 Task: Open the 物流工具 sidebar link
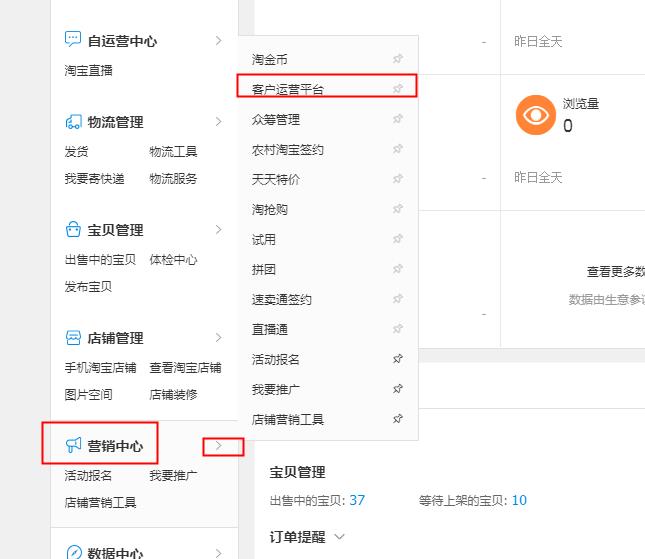[x=173, y=152]
